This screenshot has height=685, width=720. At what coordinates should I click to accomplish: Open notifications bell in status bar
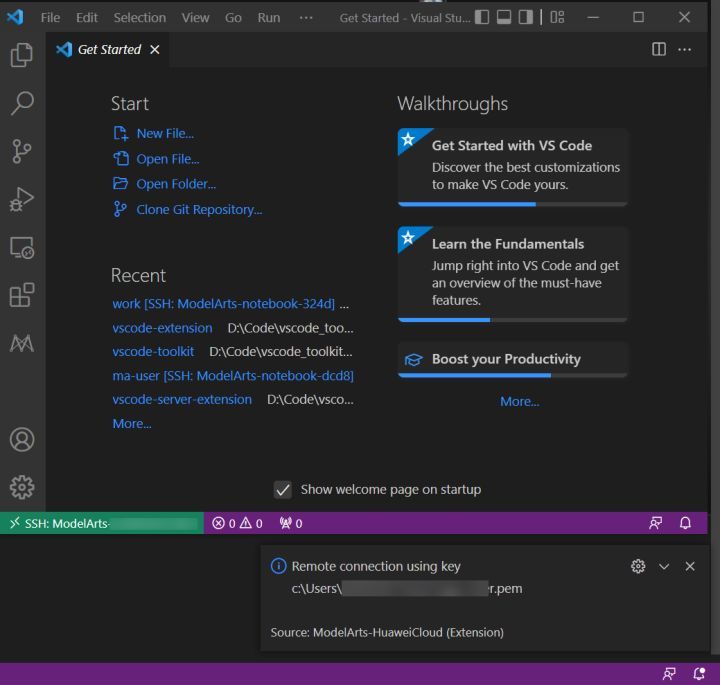[x=685, y=523]
